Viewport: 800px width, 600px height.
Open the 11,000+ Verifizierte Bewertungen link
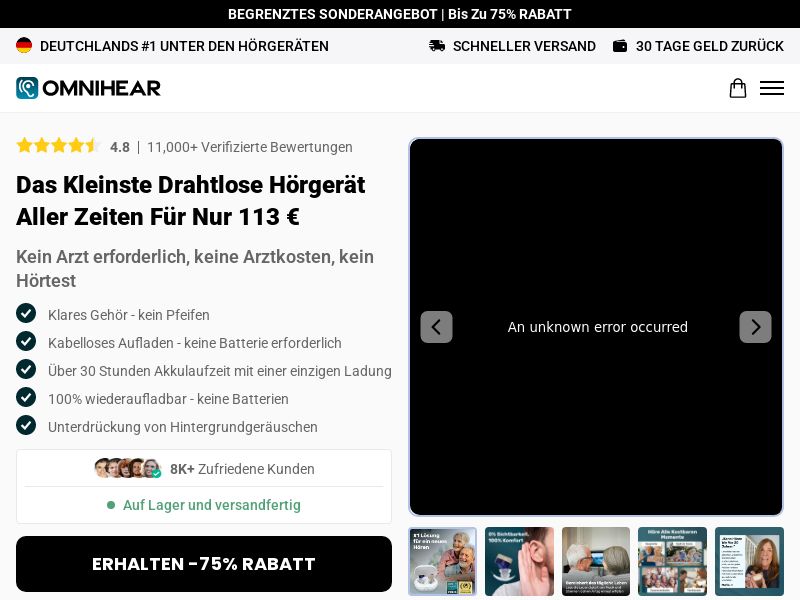coord(249,147)
